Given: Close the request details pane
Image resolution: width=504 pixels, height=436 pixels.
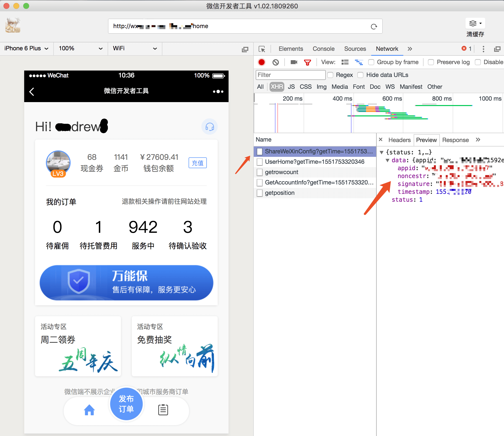Looking at the screenshot, I should (381, 140).
